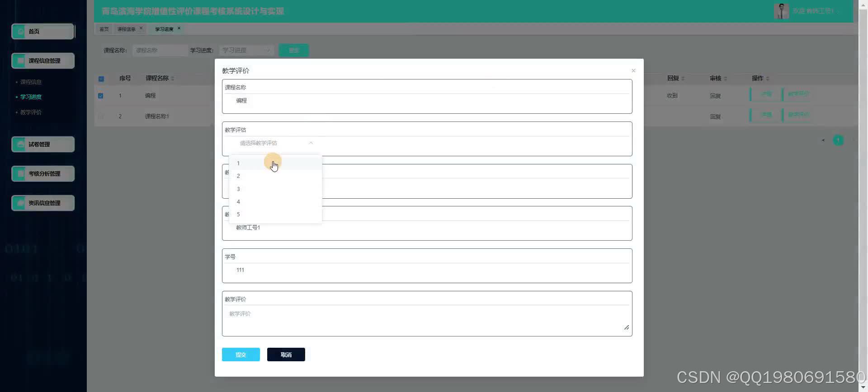Click the 考核分析管理 sidebar icon
The height and width of the screenshot is (392, 868).
[20, 173]
